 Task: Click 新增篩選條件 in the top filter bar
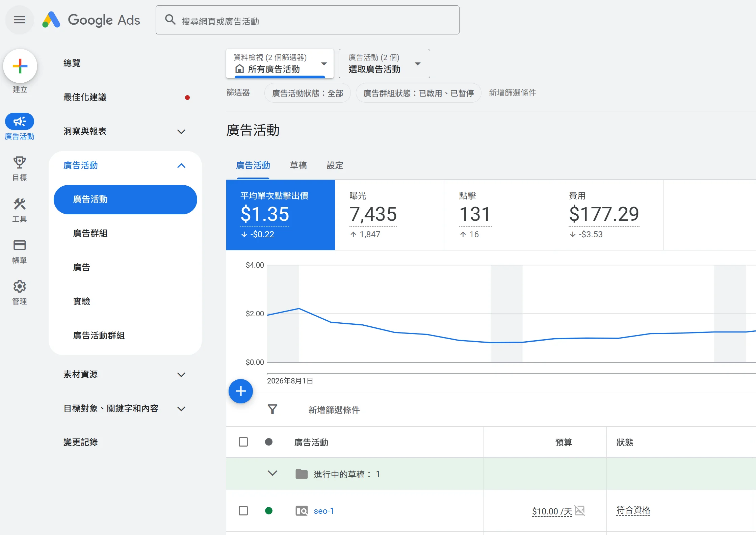tap(513, 93)
